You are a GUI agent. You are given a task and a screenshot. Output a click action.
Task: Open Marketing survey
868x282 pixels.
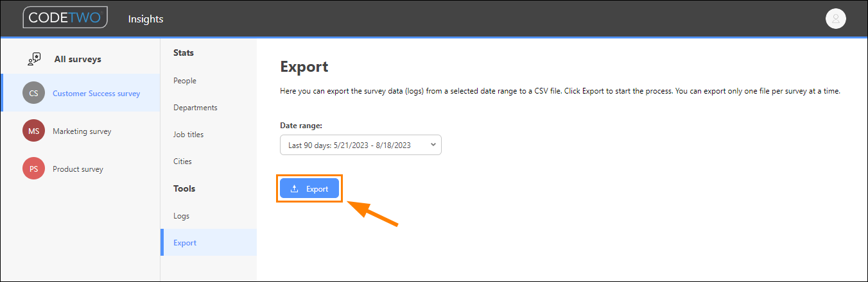pos(82,131)
